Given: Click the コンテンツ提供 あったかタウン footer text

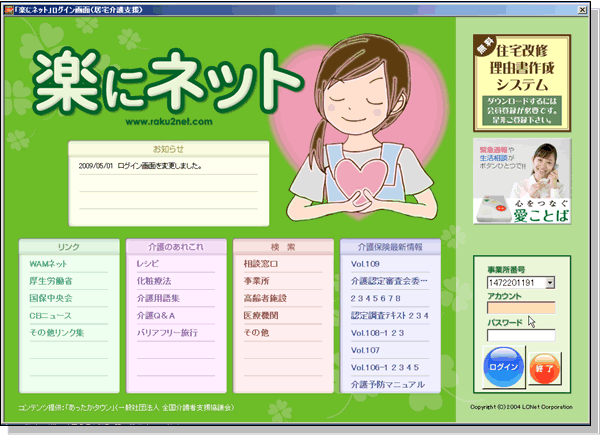Looking at the screenshot, I should pyautogui.click(x=126, y=407).
